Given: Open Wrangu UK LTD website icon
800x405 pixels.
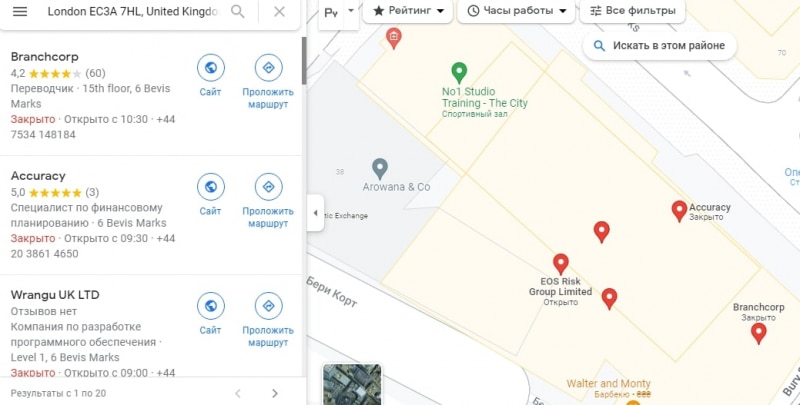Looking at the screenshot, I should (x=211, y=306).
